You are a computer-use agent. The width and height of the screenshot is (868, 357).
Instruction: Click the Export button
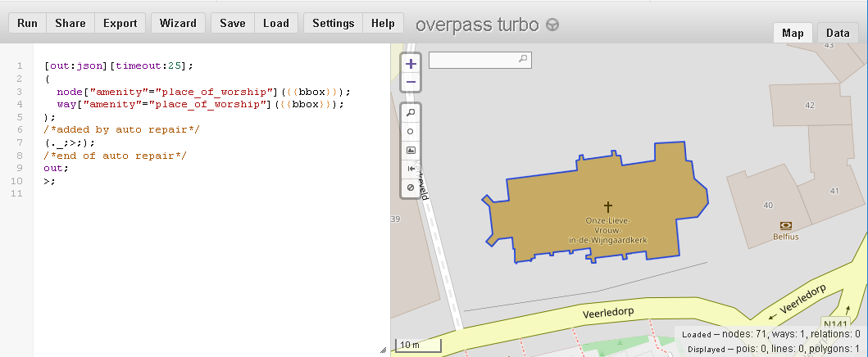(x=120, y=23)
